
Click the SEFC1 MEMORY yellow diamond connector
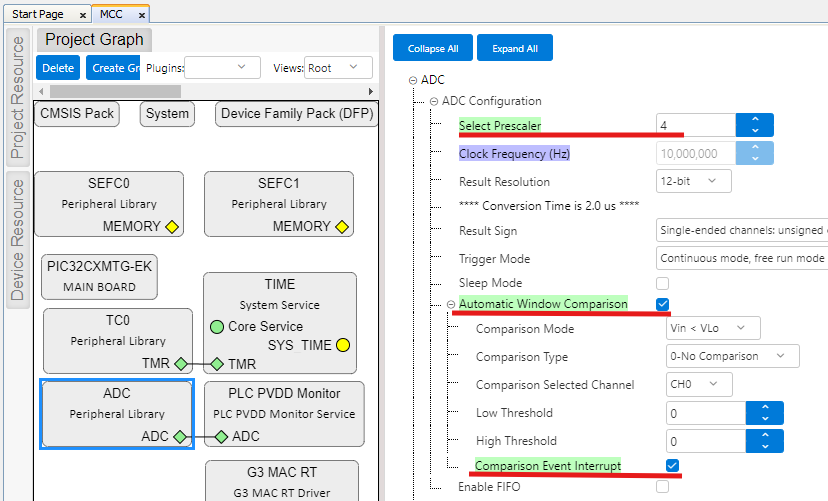pos(342,227)
